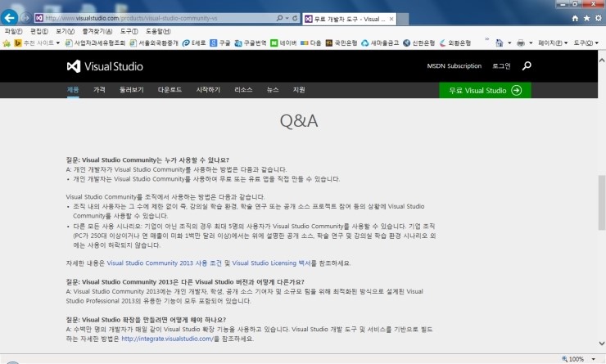This screenshot has width=606, height=364.
Task: Open the print options dropdown arrow
Action: [x=531, y=43]
